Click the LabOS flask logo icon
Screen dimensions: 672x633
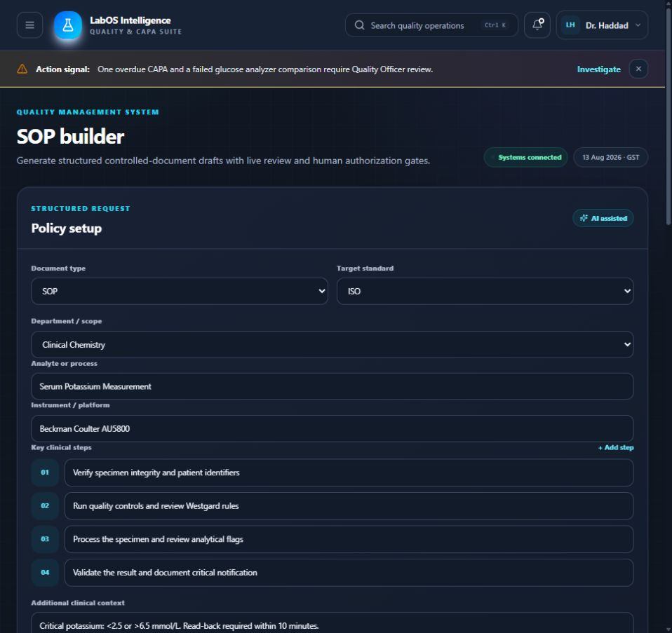click(68, 25)
